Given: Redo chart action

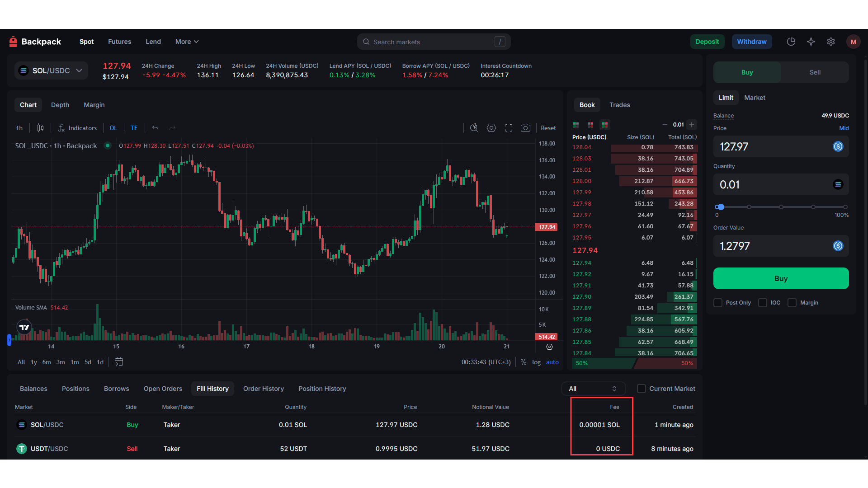Looking at the screenshot, I should pyautogui.click(x=172, y=128).
